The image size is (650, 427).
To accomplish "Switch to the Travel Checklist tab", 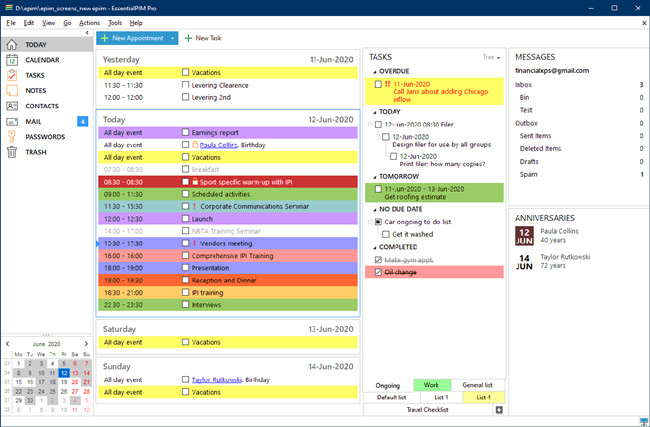I will 428,410.
